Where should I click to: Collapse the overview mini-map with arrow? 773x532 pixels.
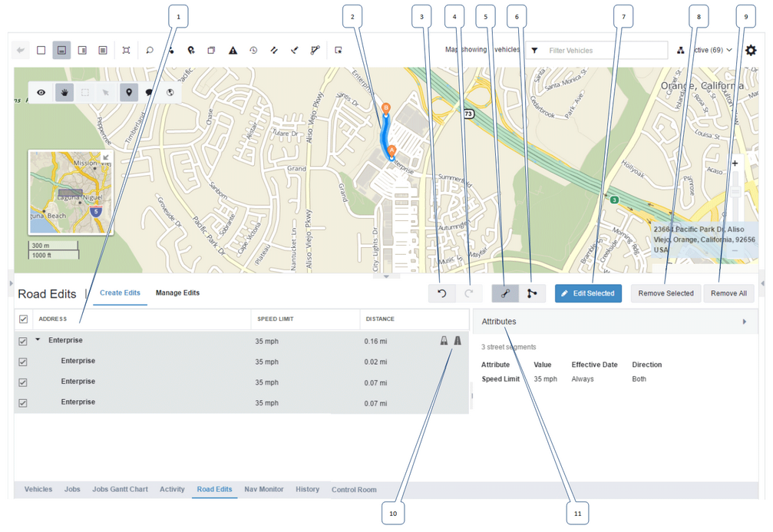pos(105,157)
